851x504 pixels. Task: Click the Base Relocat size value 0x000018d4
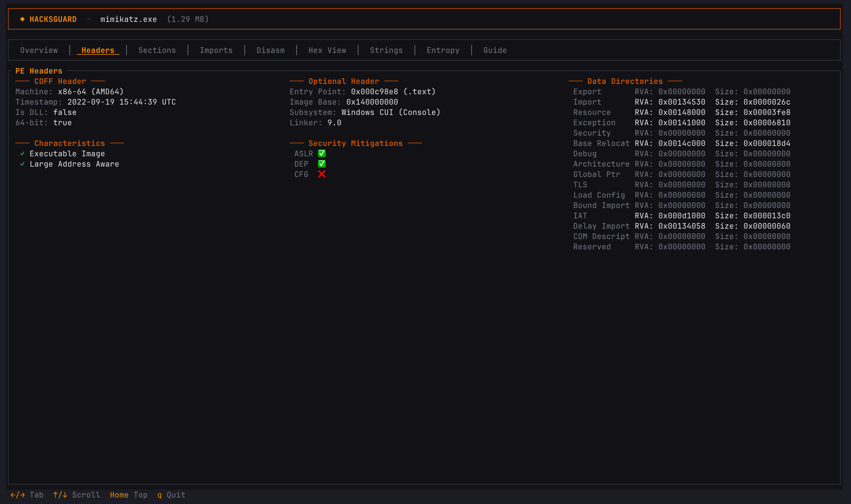pyautogui.click(x=767, y=143)
